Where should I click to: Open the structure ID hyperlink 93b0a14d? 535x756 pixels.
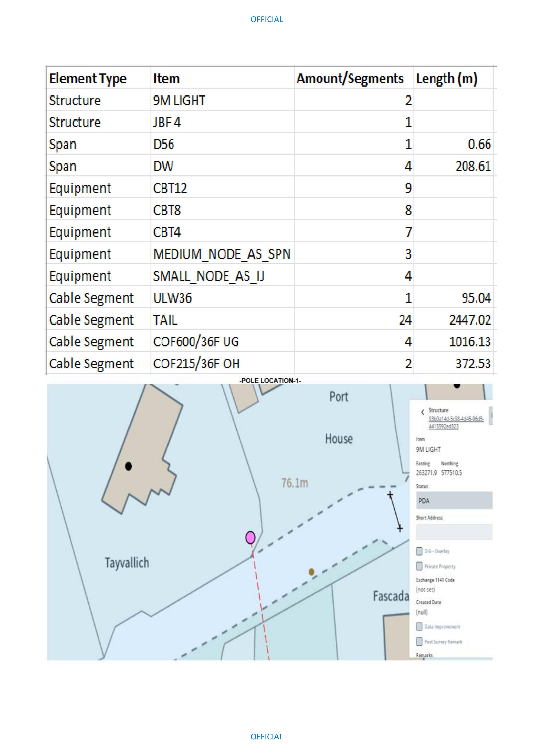click(456, 422)
